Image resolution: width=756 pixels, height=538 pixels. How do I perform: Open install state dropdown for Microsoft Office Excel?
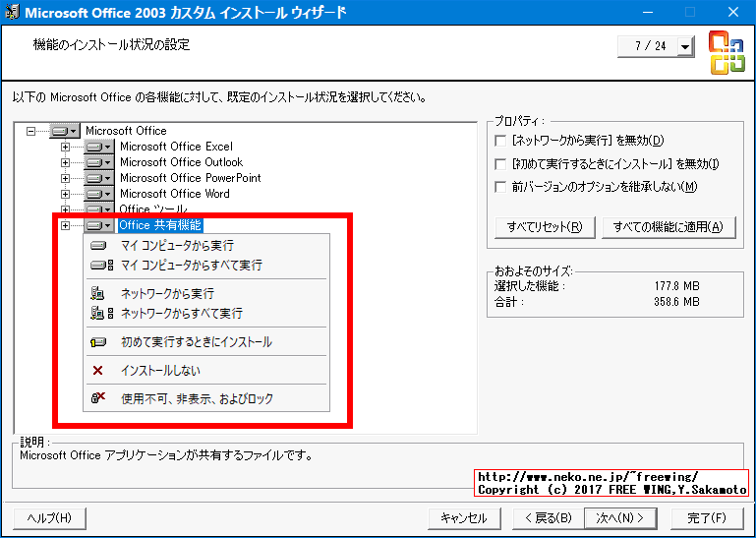click(x=99, y=147)
